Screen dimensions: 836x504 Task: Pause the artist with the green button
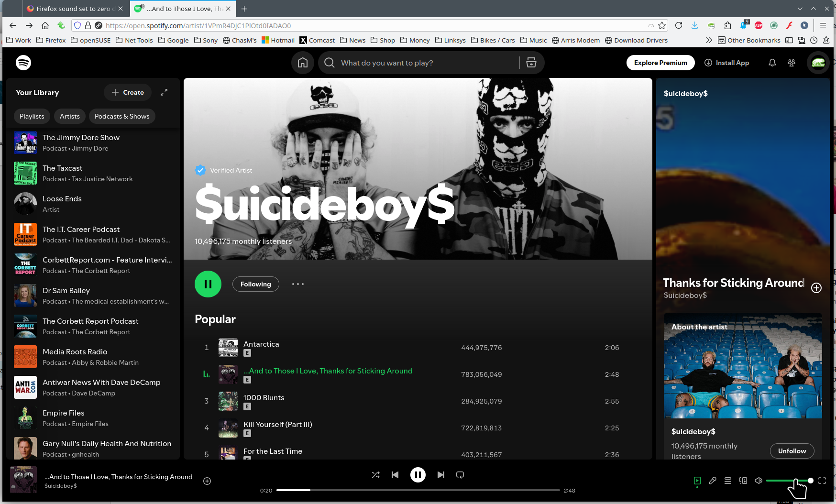208,284
